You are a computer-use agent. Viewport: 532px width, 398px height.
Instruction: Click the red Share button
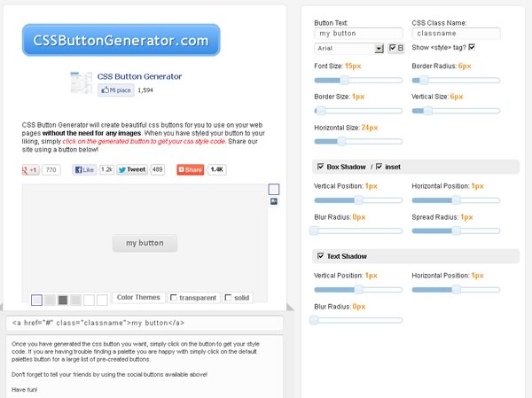[191, 169]
